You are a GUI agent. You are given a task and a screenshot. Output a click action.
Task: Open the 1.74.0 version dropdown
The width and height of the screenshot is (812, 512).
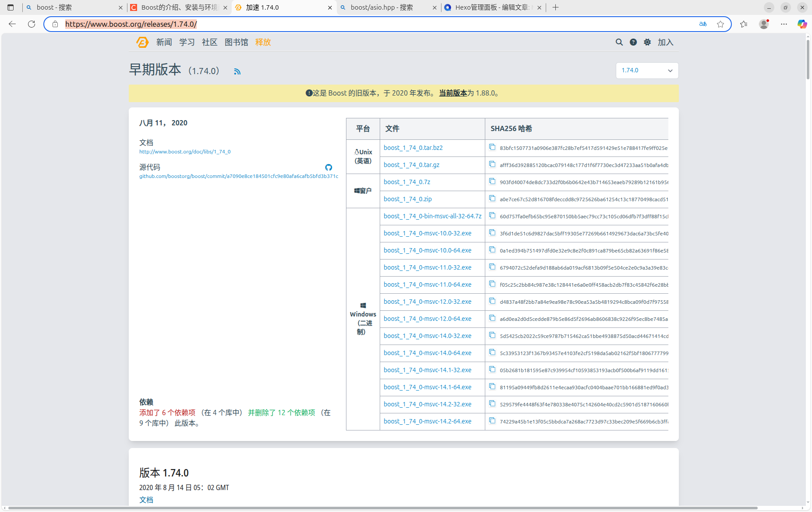point(647,71)
